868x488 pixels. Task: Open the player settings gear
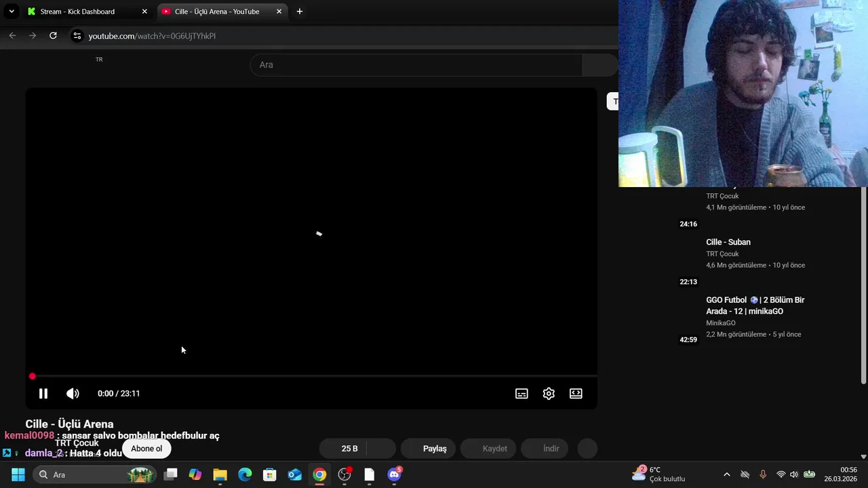[x=549, y=393]
